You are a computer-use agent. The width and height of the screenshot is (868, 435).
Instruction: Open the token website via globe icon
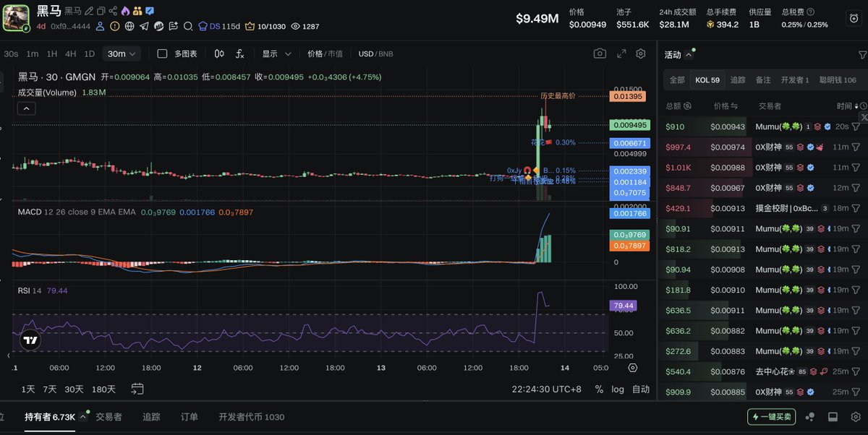(x=132, y=26)
